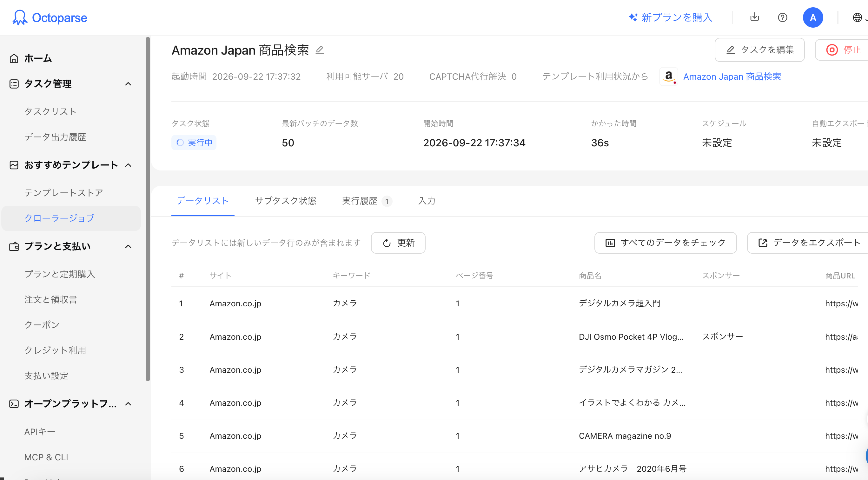
Task: Click the タスクを編集 button
Action: 759,50
